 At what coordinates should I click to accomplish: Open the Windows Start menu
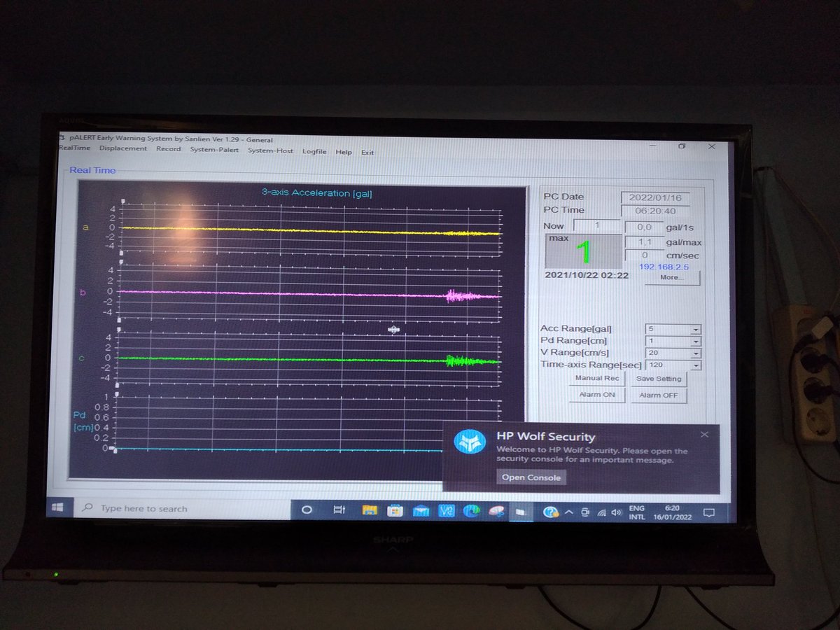[58, 507]
